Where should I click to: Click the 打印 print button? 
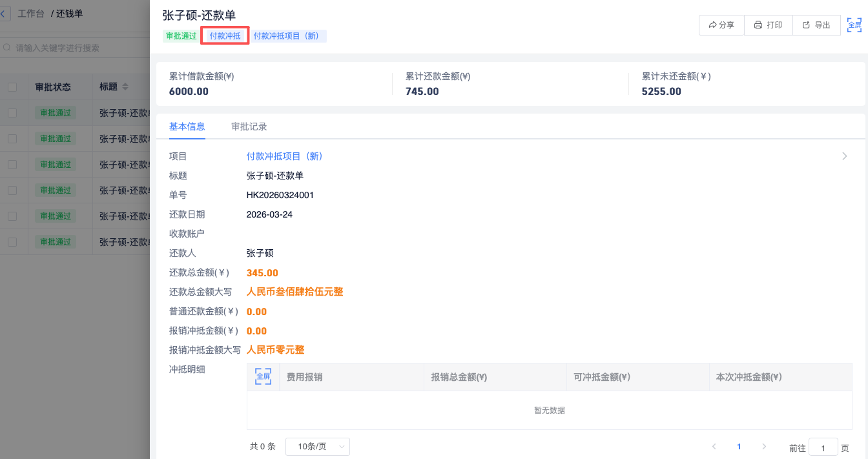pos(768,25)
